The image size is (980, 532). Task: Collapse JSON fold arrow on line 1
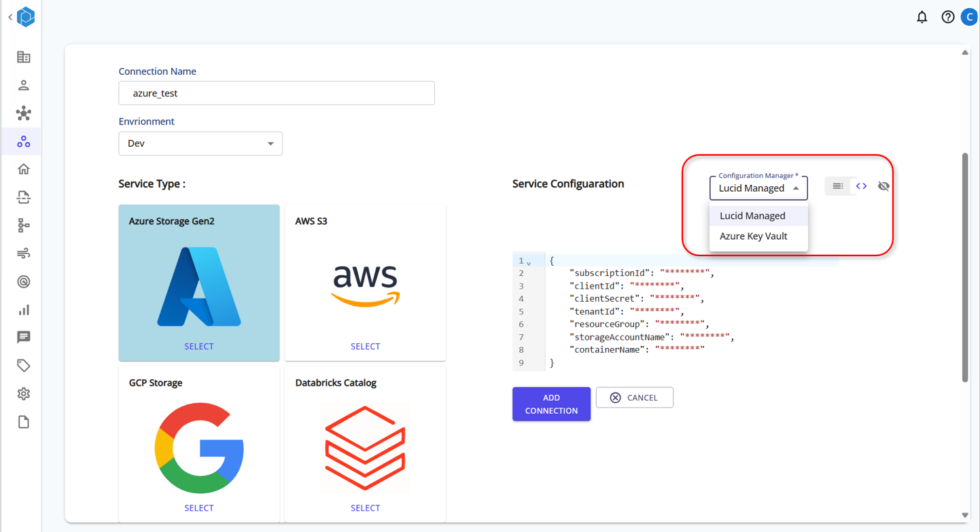coord(529,262)
